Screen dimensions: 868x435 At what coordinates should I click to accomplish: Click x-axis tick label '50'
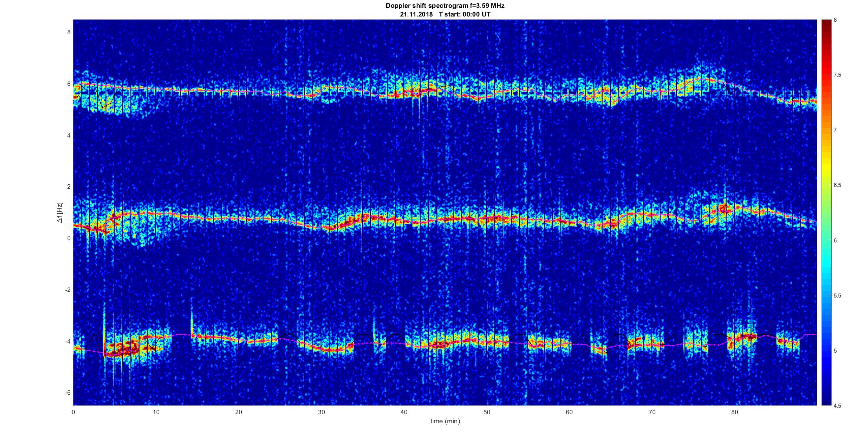pyautogui.click(x=487, y=412)
